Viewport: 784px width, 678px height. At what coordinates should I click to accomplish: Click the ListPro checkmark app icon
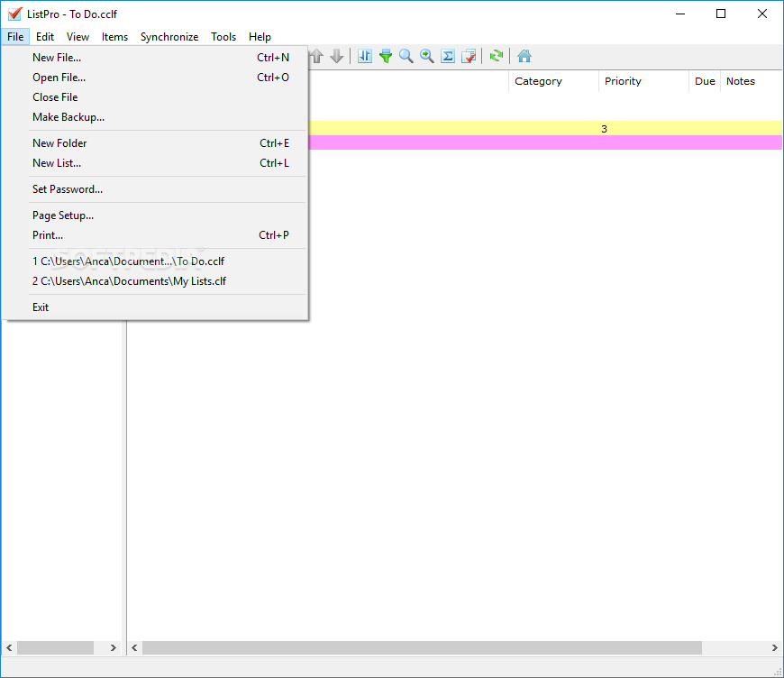(x=15, y=14)
